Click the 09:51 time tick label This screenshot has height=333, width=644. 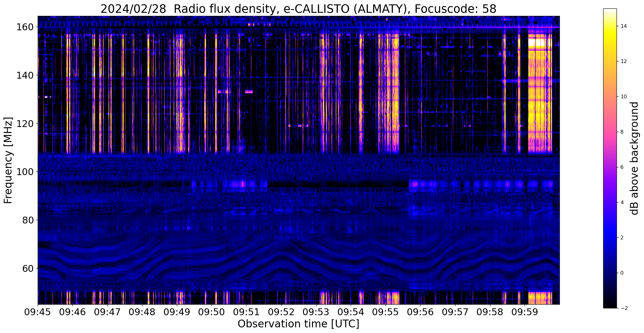(247, 312)
